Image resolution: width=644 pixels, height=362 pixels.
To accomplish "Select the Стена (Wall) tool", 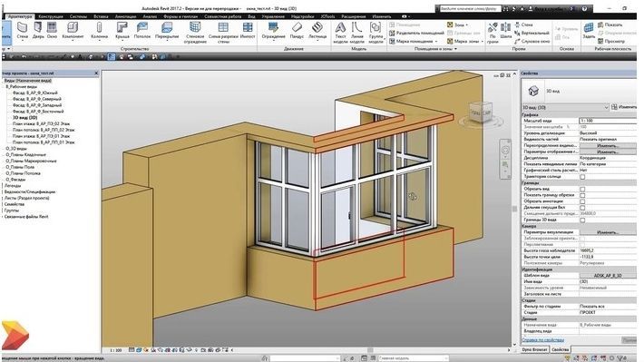I will pyautogui.click(x=22, y=31).
